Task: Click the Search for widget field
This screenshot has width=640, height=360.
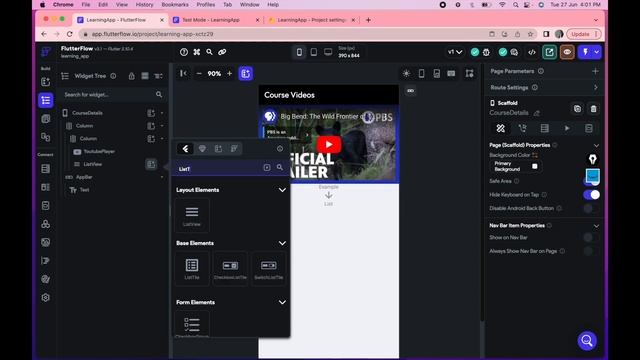Action: click(113, 95)
